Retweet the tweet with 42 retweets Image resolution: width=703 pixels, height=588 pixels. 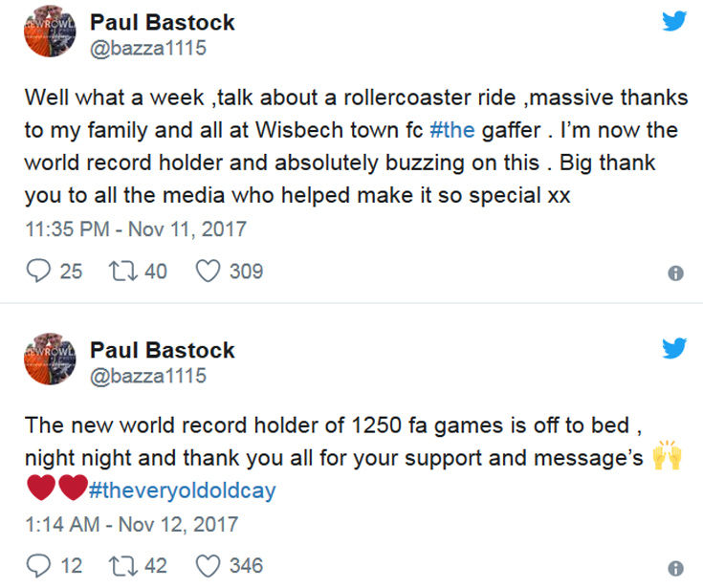coord(123,566)
